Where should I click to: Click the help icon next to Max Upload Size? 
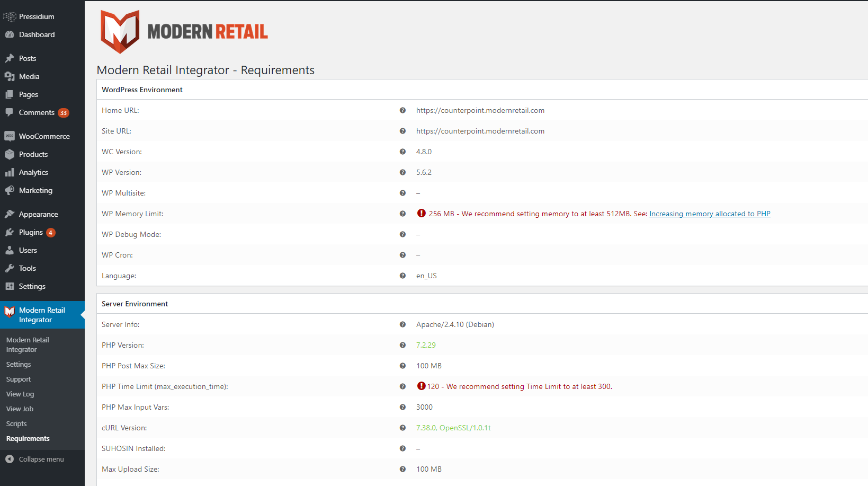402,469
